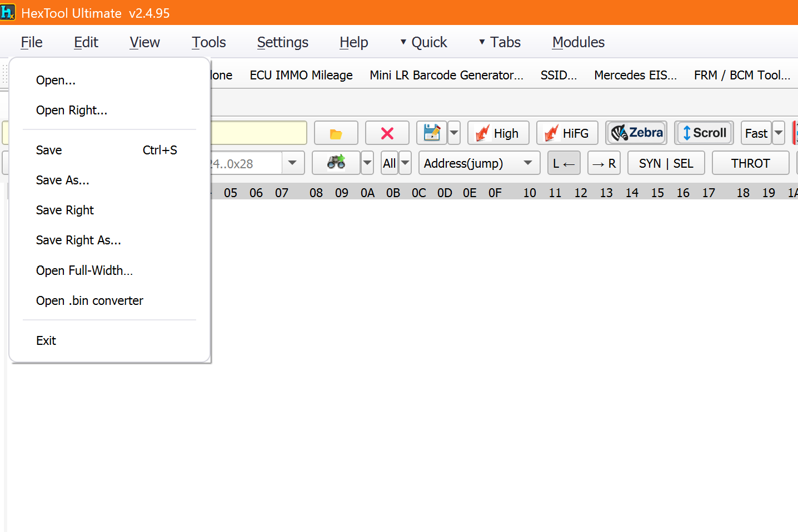
Task: Expand the save options dropdown arrow
Action: point(454,133)
